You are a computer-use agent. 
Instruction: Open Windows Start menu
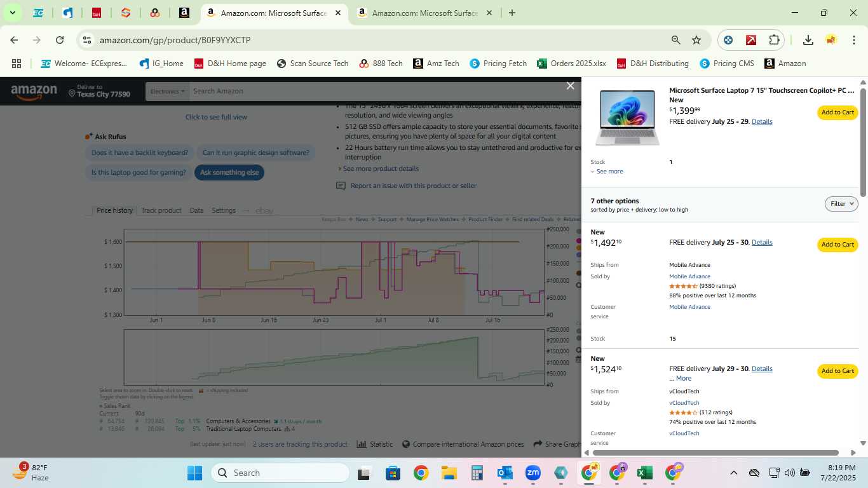(194, 473)
